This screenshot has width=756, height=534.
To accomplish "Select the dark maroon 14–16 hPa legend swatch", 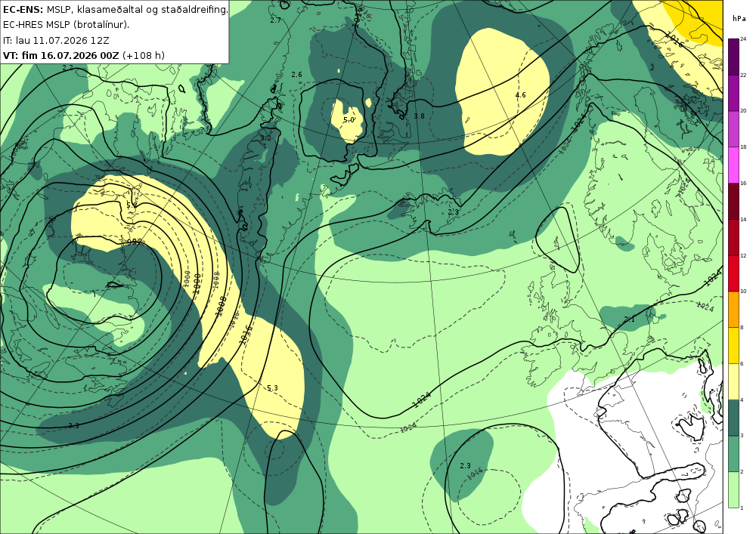I will (x=733, y=201).
